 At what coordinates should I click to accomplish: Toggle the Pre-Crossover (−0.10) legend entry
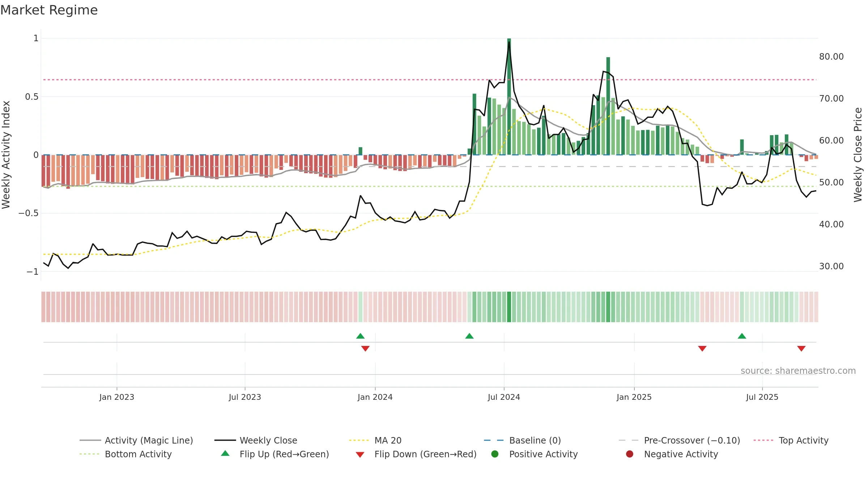679,440
